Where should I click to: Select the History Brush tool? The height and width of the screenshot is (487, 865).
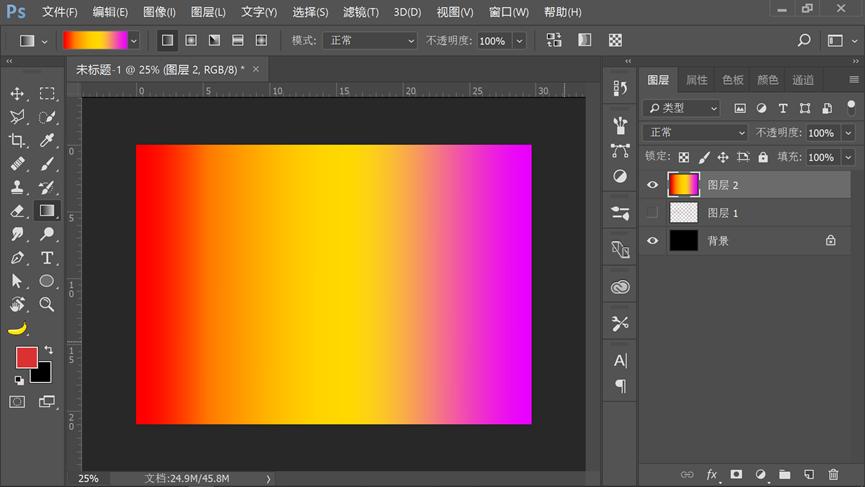click(47, 187)
